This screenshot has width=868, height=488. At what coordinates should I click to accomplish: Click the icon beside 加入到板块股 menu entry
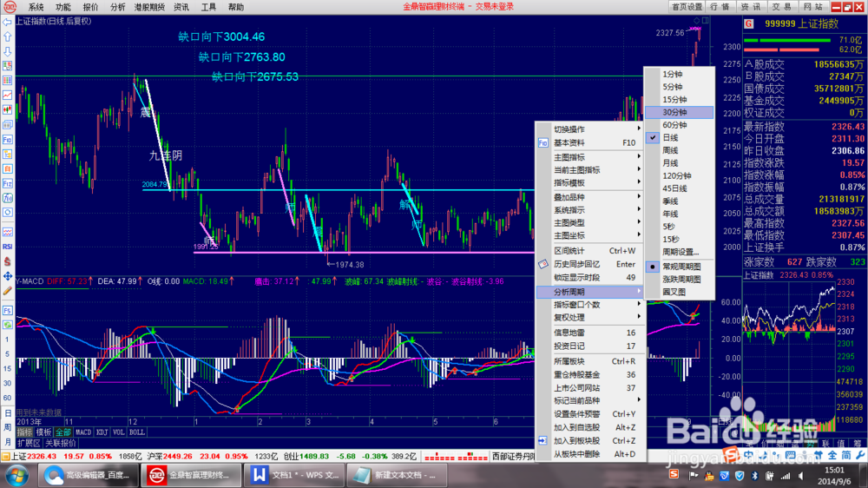tap(543, 440)
